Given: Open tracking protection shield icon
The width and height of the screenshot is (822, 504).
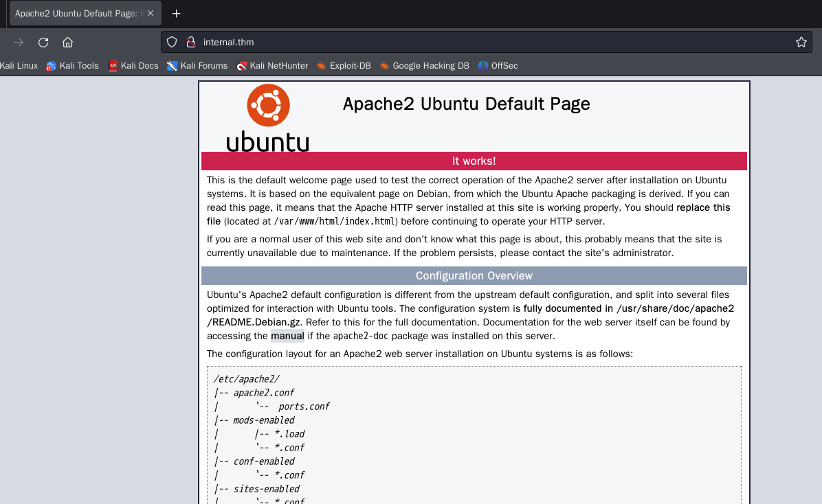Looking at the screenshot, I should pyautogui.click(x=172, y=43).
